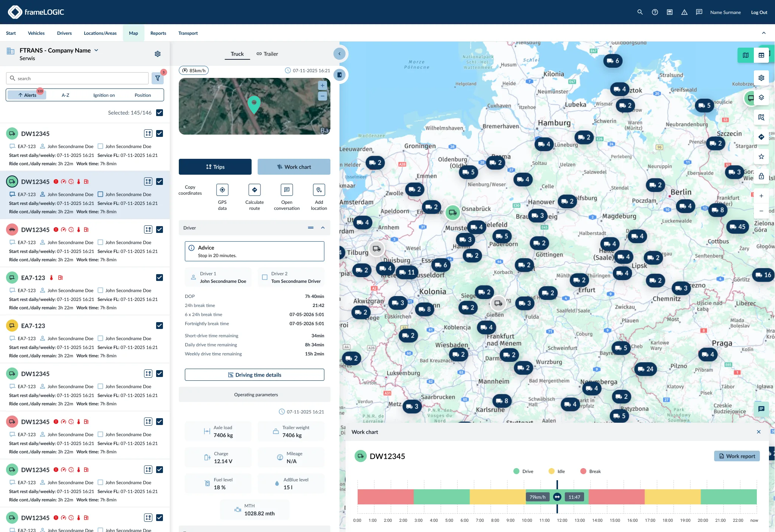Click Copy coordinates
This screenshot has height=532, width=775.
(190, 190)
